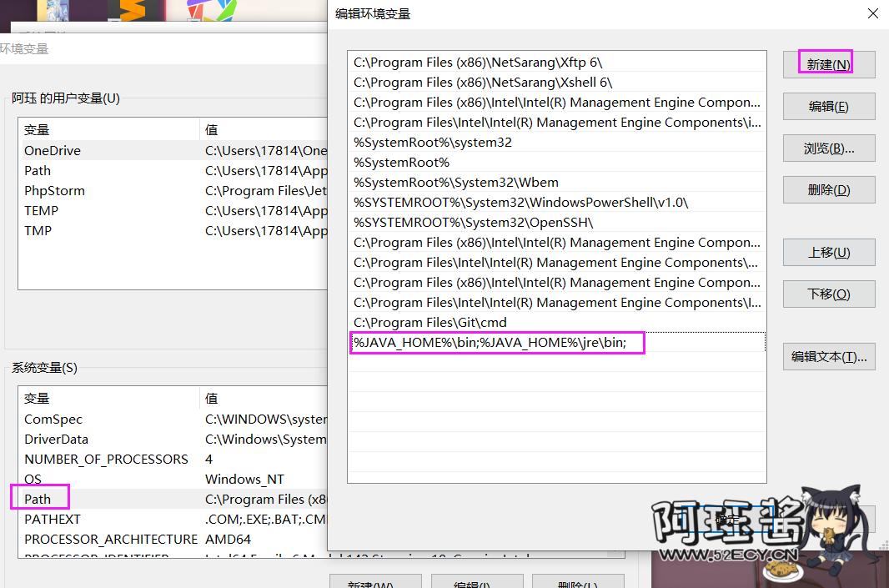Click the 新建(N) button in the edit dialog

[x=828, y=64]
